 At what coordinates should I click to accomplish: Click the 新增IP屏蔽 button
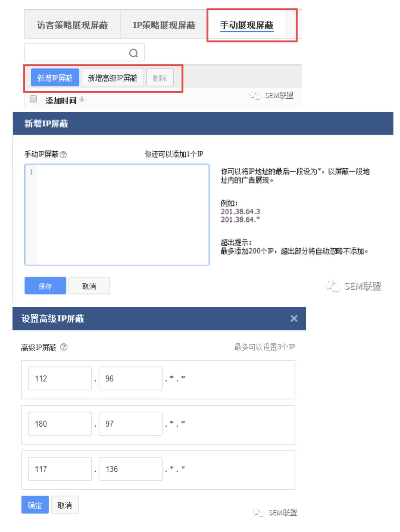pyautogui.click(x=55, y=78)
